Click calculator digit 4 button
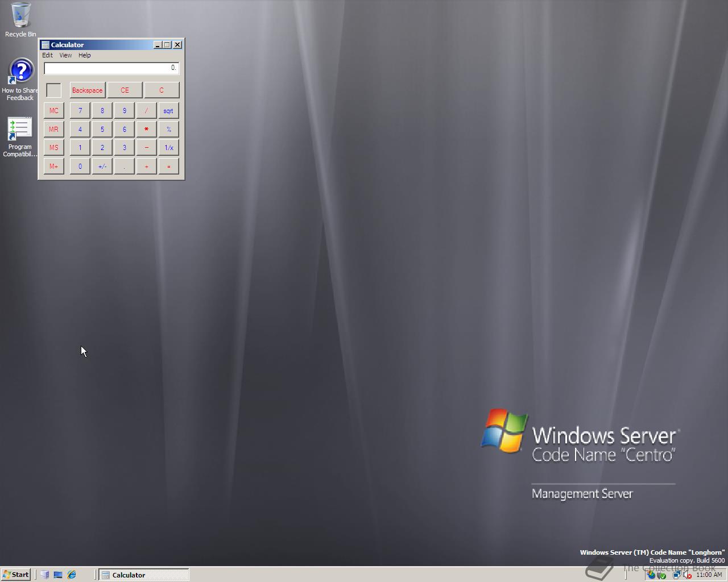Viewport: 728px width, 582px height. coord(80,129)
